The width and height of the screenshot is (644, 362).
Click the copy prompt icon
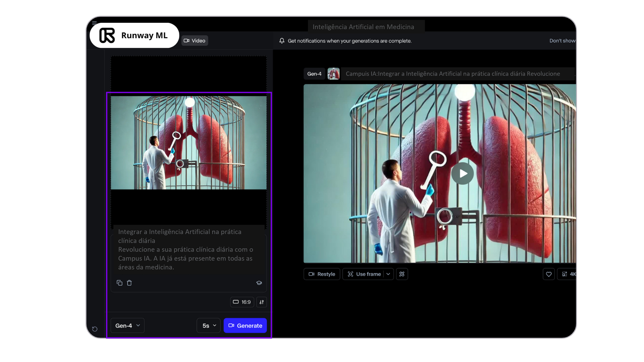pyautogui.click(x=119, y=283)
